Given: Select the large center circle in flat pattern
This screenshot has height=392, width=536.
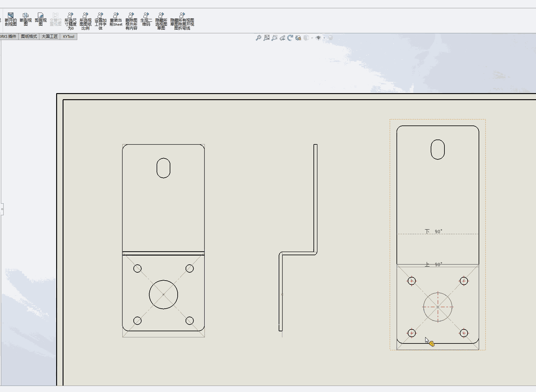Looking at the screenshot, I should click(438, 307).
